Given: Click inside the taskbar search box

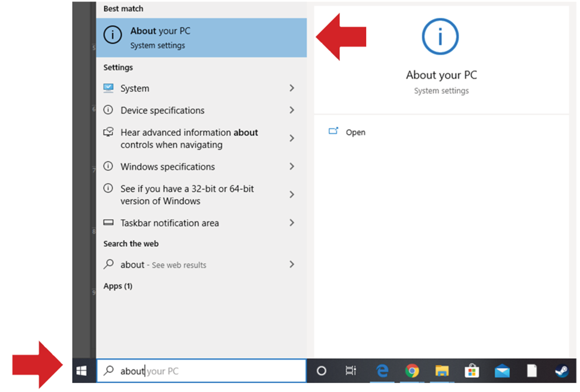Looking at the screenshot, I should [x=202, y=371].
